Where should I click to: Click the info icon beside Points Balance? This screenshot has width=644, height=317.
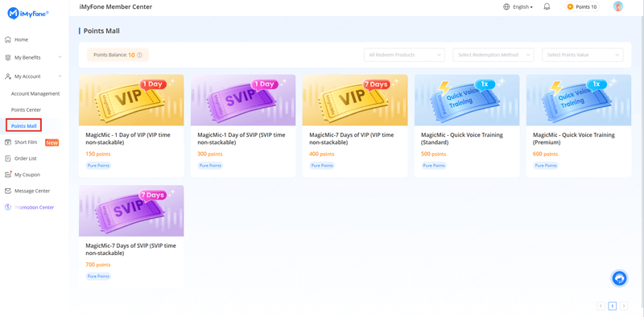pyautogui.click(x=139, y=55)
